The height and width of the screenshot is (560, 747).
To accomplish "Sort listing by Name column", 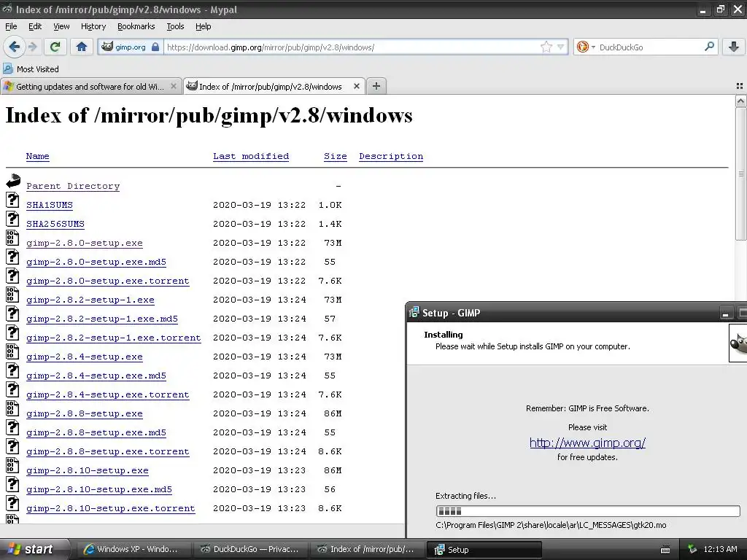I will [x=38, y=156].
